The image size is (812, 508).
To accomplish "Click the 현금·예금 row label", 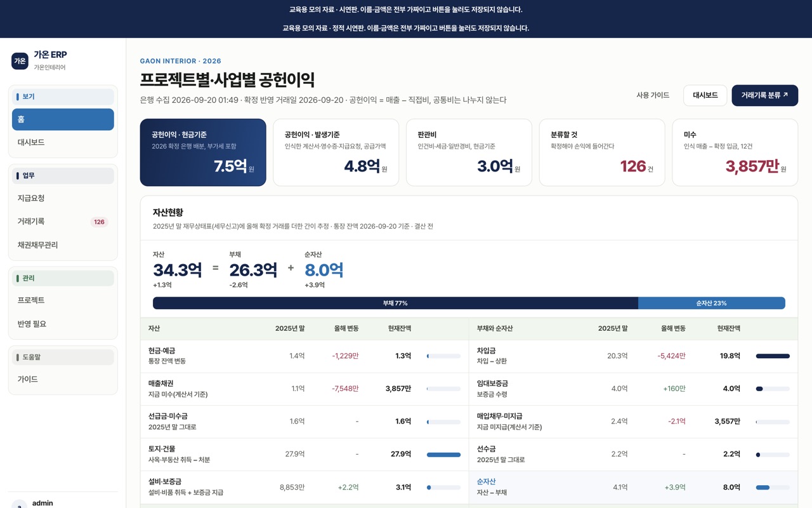I will (x=162, y=351).
